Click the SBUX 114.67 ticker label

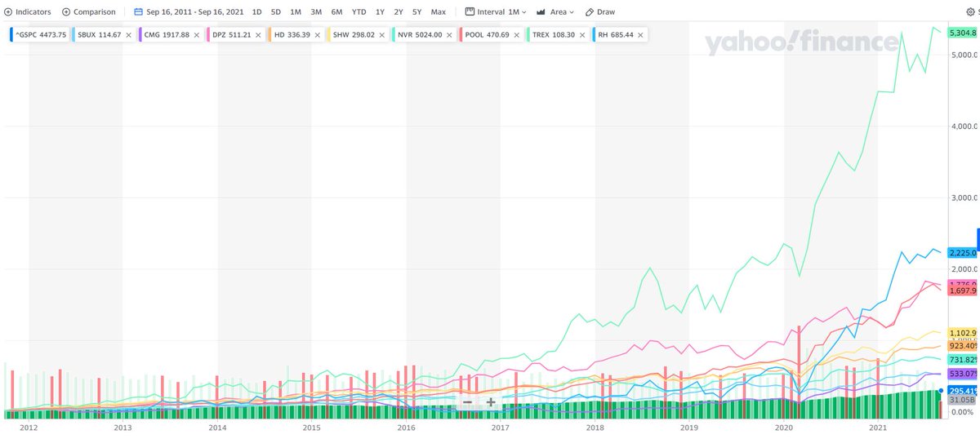coord(99,35)
